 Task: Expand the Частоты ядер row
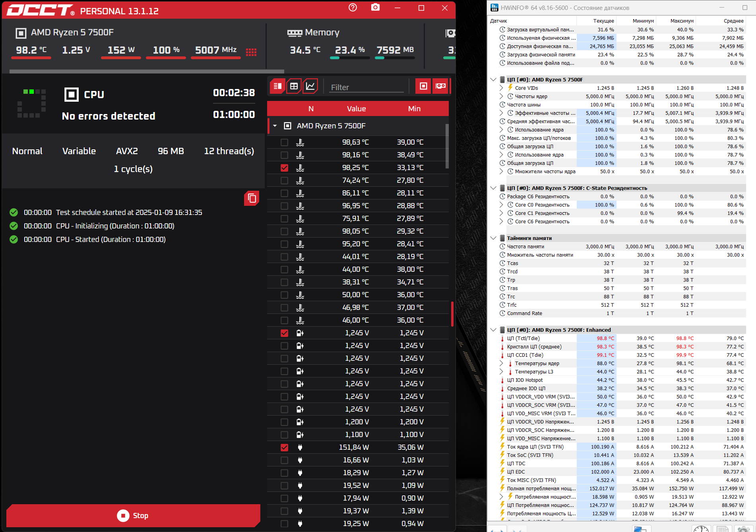pyautogui.click(x=501, y=96)
